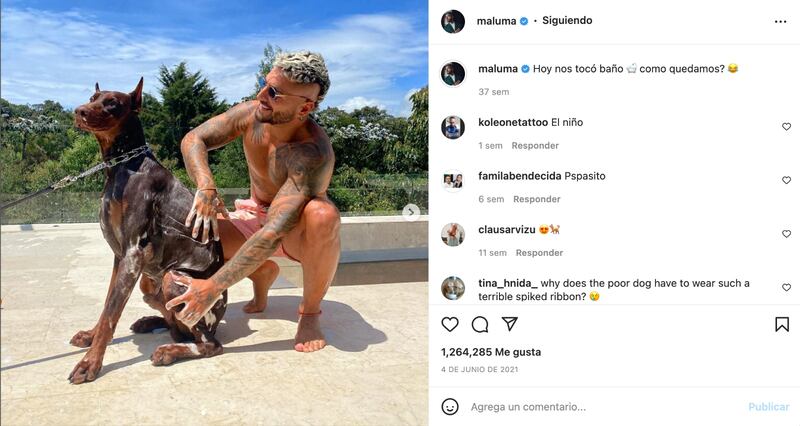Like the post with the heart icon
Image resolution: width=800 pixels, height=426 pixels.
pyautogui.click(x=449, y=324)
